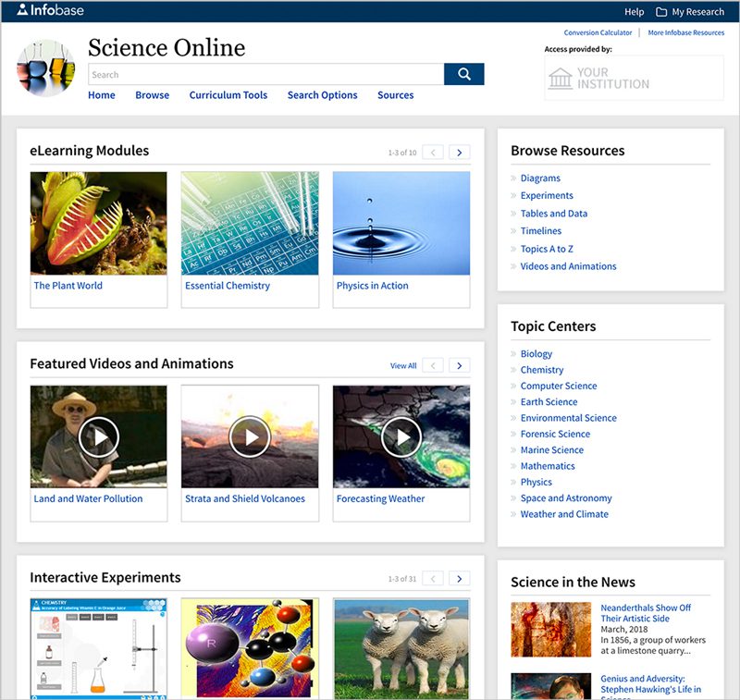Viewport: 740px width, 700px height.
Task: Open Earth Science topic center
Action: click(x=549, y=402)
